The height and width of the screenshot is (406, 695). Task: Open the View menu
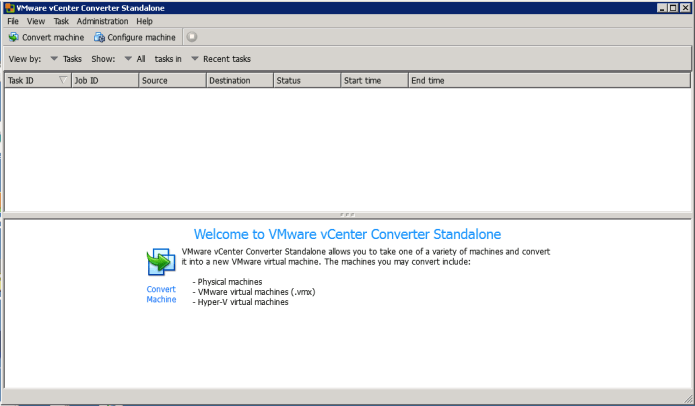(36, 21)
